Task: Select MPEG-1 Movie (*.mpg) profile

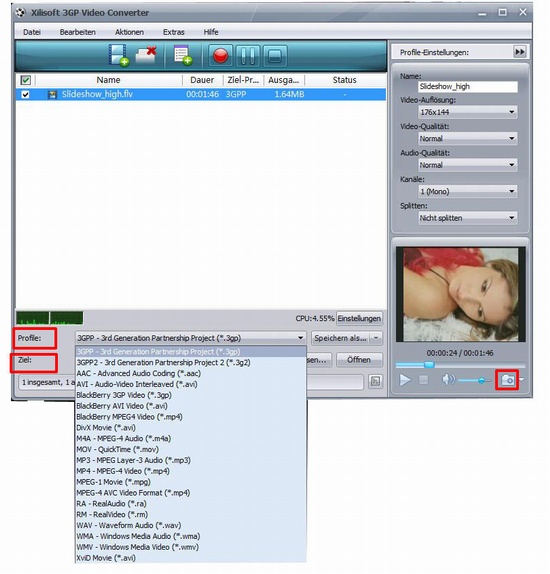Action: [190, 482]
